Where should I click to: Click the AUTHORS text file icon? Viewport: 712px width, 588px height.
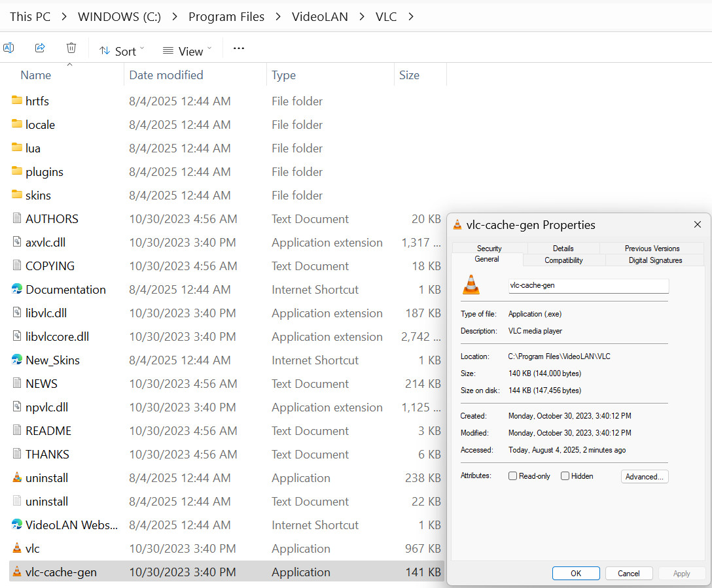click(x=17, y=218)
